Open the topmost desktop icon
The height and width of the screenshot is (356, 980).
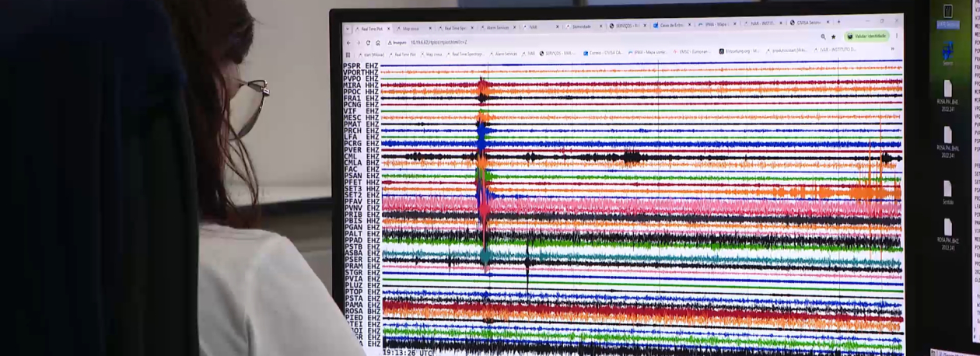[x=947, y=16]
